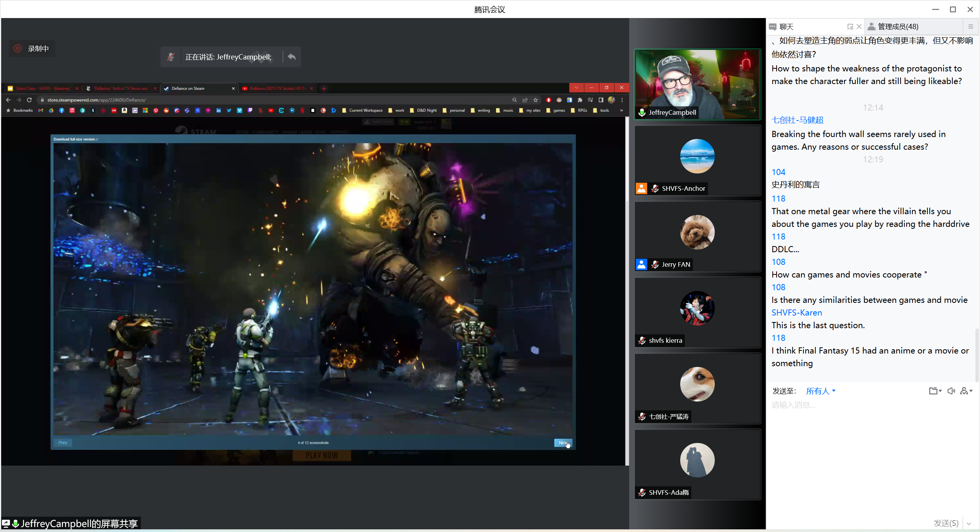Expand the 'RPGs' bookmarks folder
Screen dimensions: 980x532
pos(578,110)
